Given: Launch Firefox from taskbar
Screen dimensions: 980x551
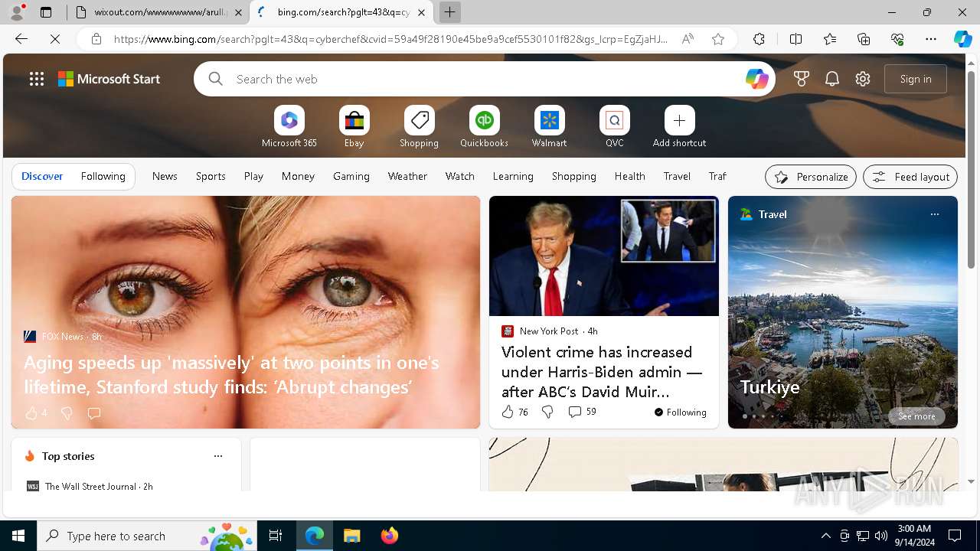Looking at the screenshot, I should 389,536.
